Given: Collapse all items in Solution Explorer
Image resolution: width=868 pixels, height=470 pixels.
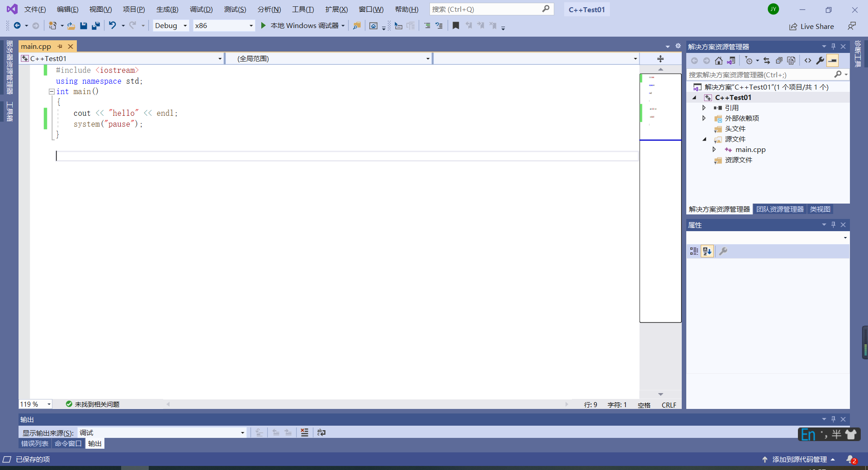Looking at the screenshot, I should tap(779, 61).
